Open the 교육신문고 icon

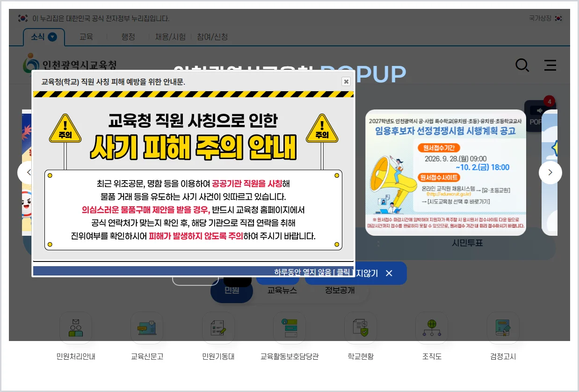pos(147,328)
